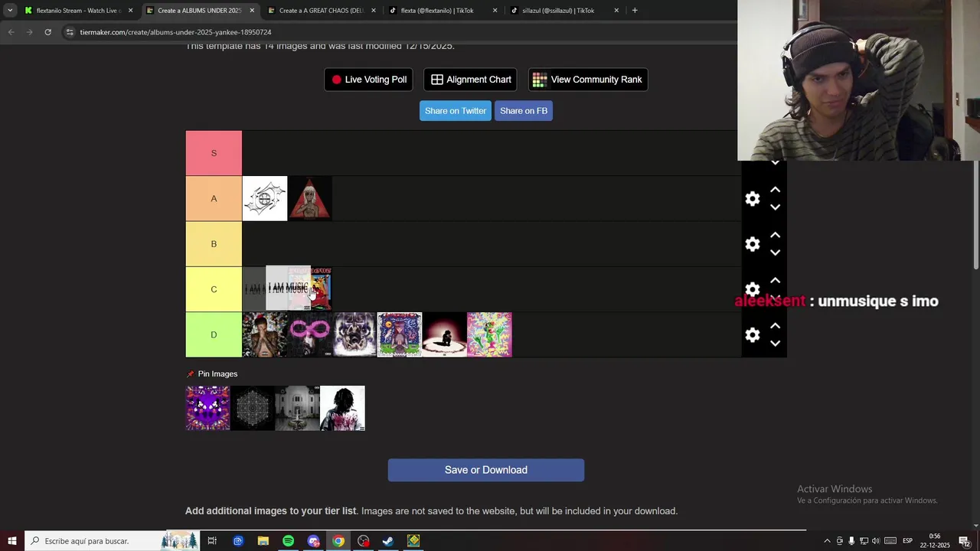Click the orange A tier label
The height and width of the screenshot is (551, 980).
(x=214, y=199)
